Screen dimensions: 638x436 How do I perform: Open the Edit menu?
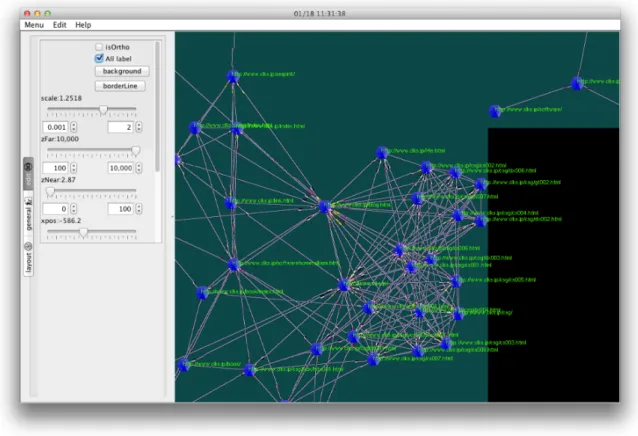[x=59, y=25]
